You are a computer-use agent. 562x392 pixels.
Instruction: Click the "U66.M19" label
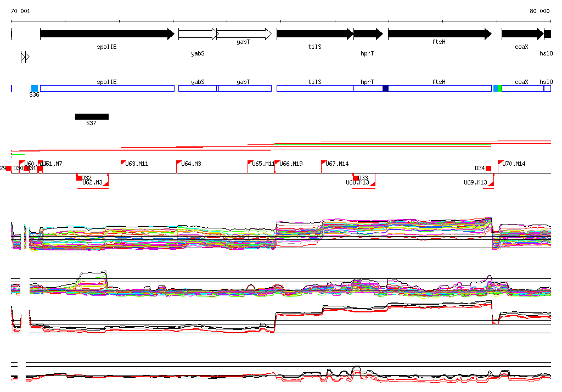click(x=291, y=164)
